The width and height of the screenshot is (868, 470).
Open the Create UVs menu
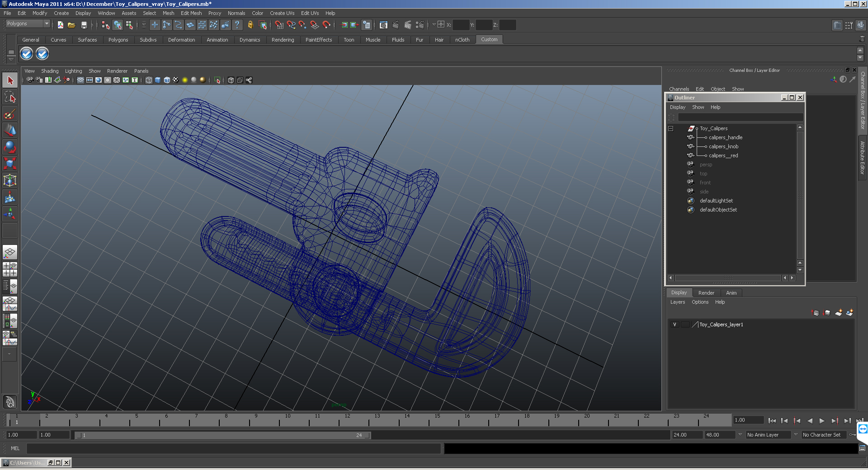pyautogui.click(x=282, y=13)
